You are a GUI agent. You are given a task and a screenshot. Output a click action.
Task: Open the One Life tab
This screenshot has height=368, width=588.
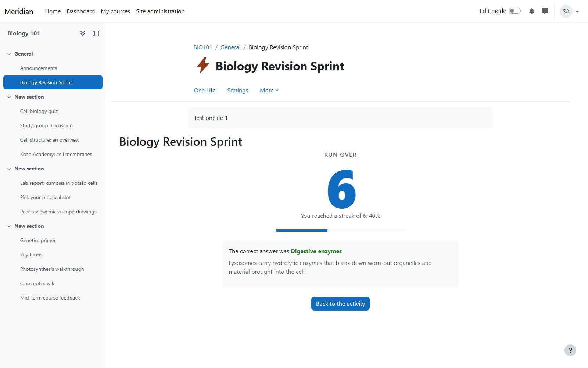205,91
